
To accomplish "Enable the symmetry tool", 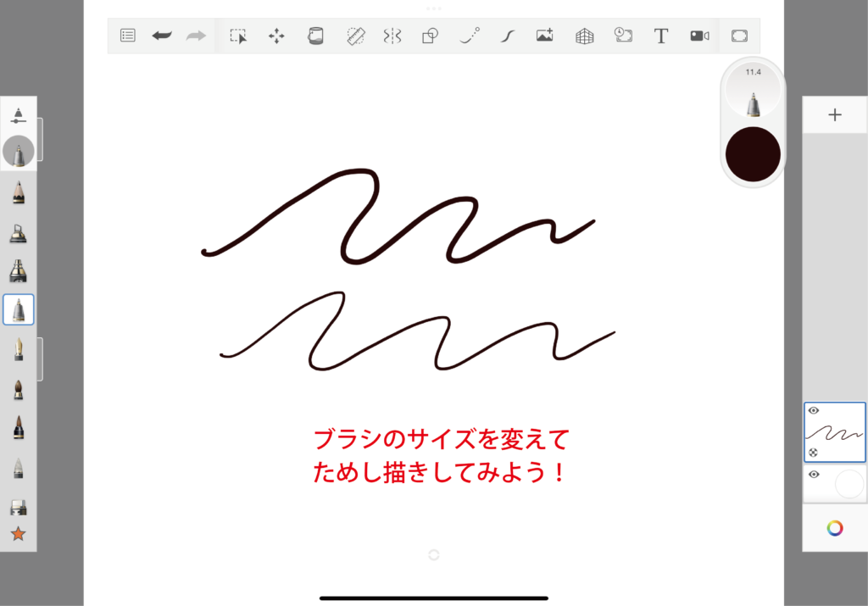I will point(392,36).
